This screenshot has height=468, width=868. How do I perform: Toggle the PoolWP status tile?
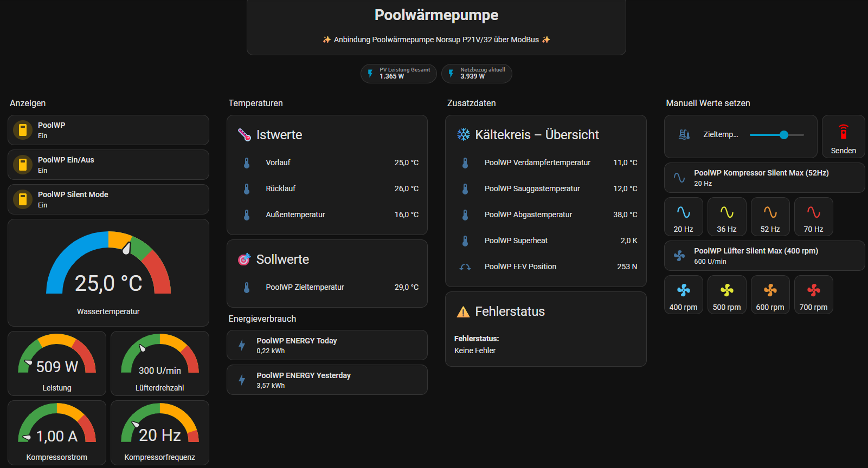tap(108, 130)
